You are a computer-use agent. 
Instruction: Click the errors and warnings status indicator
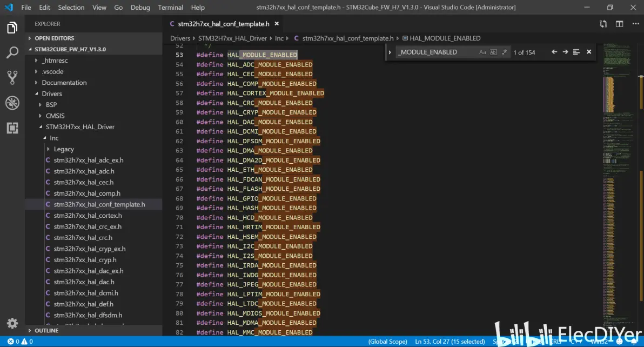[20, 342]
